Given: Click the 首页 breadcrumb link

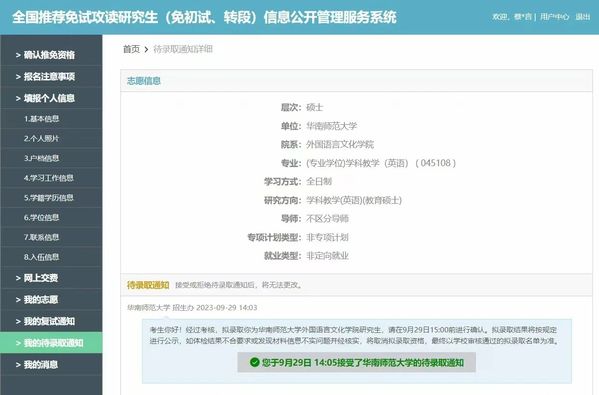Looking at the screenshot, I should [131, 49].
